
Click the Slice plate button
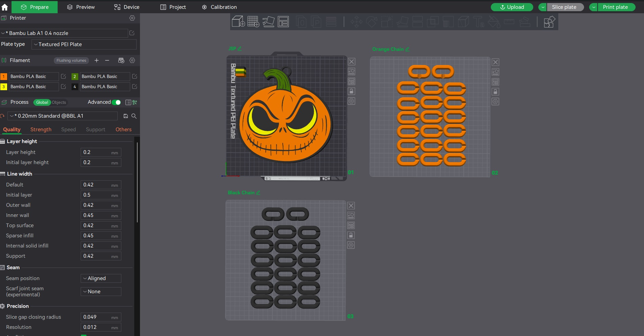565,7
